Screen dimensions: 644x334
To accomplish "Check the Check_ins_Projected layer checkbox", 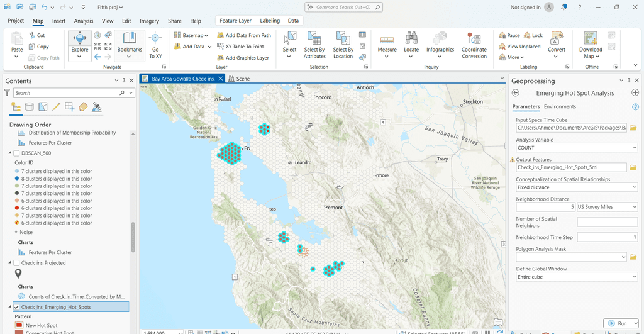I will click(17, 263).
